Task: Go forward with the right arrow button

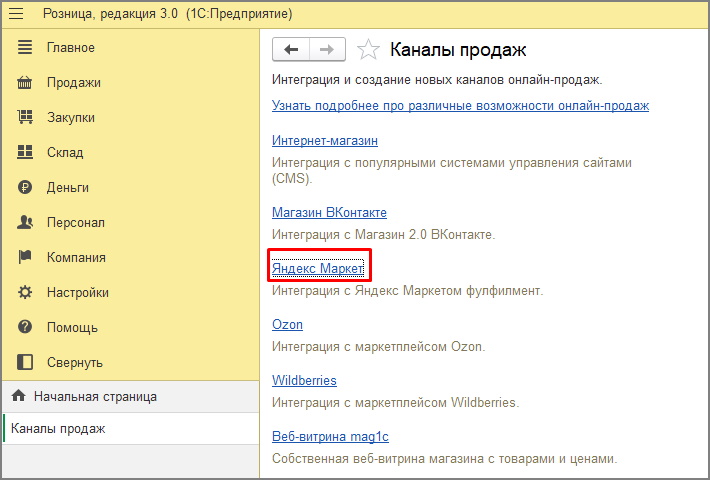Action: click(x=327, y=49)
